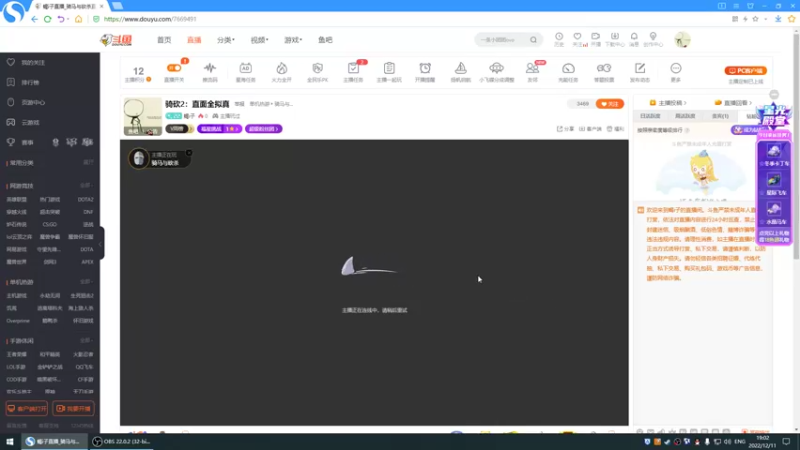Switch to the 贵宾(1) tab

tap(720, 116)
